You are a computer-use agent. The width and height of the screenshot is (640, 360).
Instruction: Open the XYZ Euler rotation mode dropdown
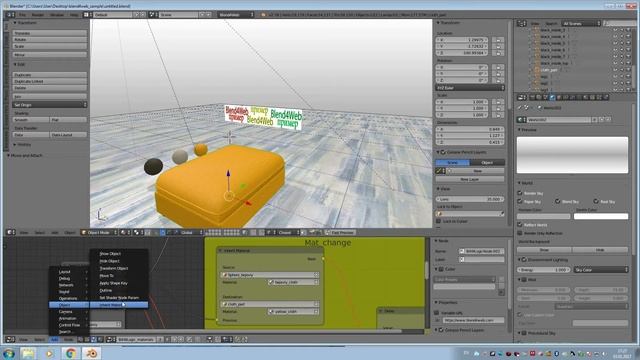point(470,88)
